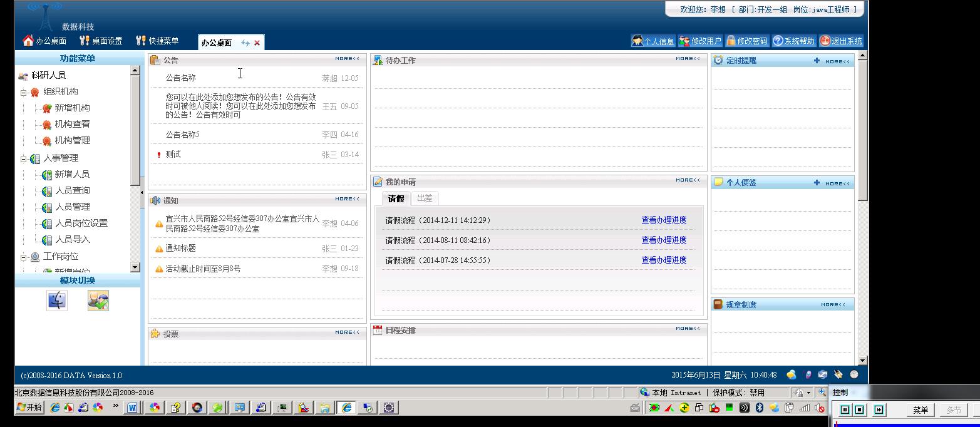The image size is (980, 427).
Task: Click MORE in the 投票 panel
Action: (x=347, y=332)
